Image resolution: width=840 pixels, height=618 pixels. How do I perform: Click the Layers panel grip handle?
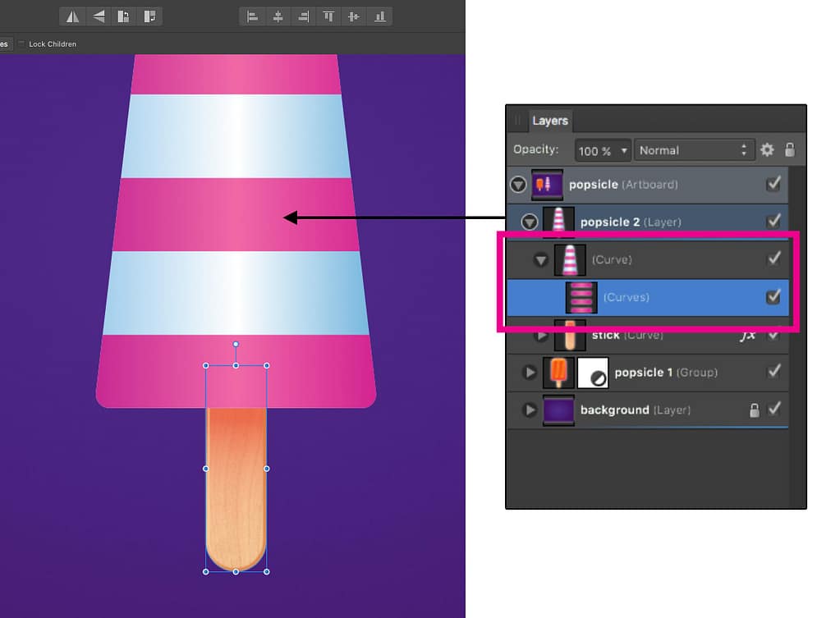(x=517, y=121)
